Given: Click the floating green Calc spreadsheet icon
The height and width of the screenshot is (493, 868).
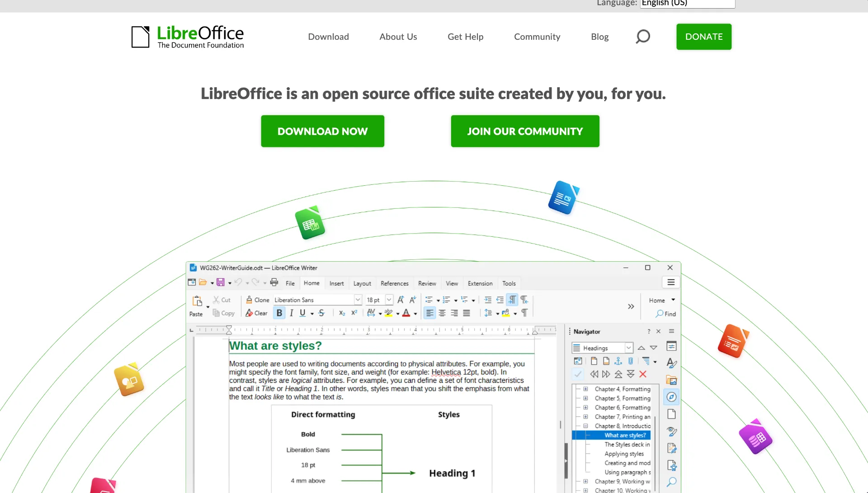Looking at the screenshot, I should click(x=310, y=223).
